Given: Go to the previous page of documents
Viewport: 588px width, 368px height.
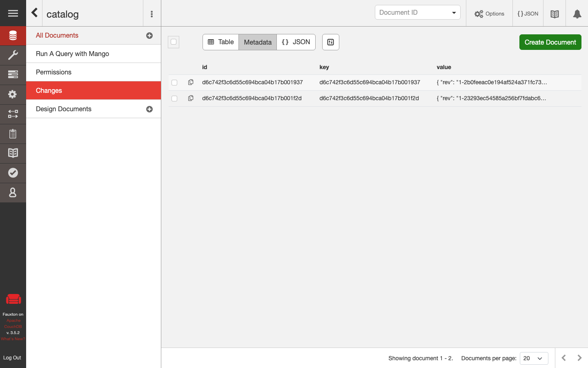Looking at the screenshot, I should point(563,358).
